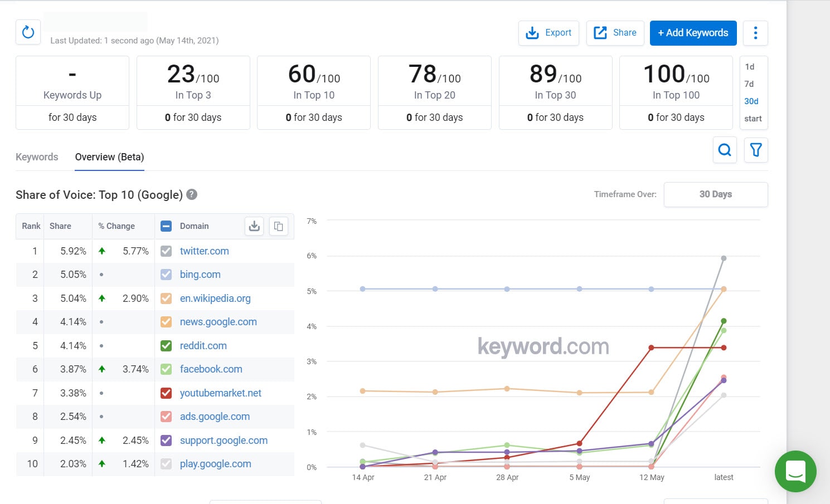Image resolution: width=830 pixels, height=504 pixels.
Task: Toggle the select-all checkbox in Domain header
Action: point(166,226)
